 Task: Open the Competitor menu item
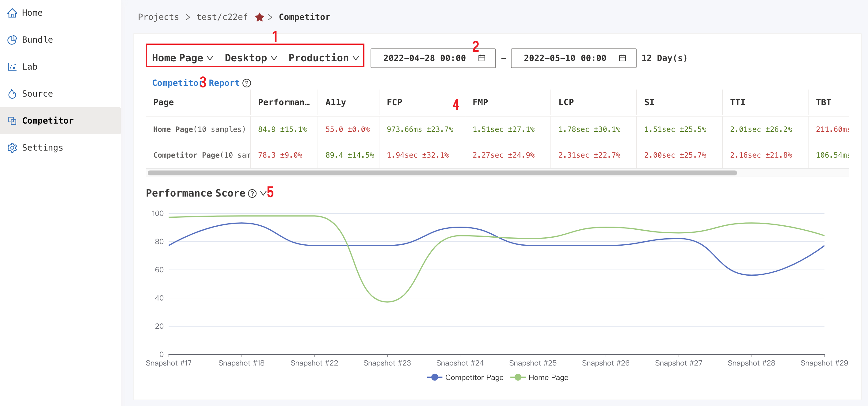pos(60,121)
